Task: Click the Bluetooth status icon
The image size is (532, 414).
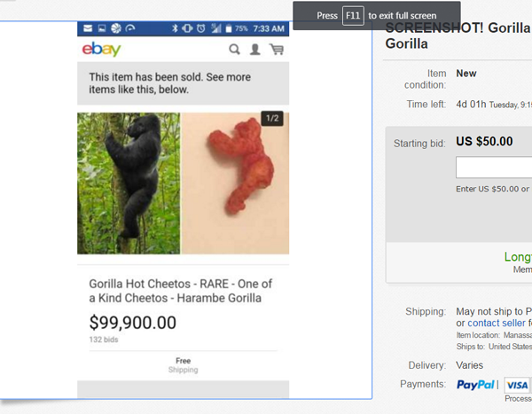Action: (x=175, y=29)
